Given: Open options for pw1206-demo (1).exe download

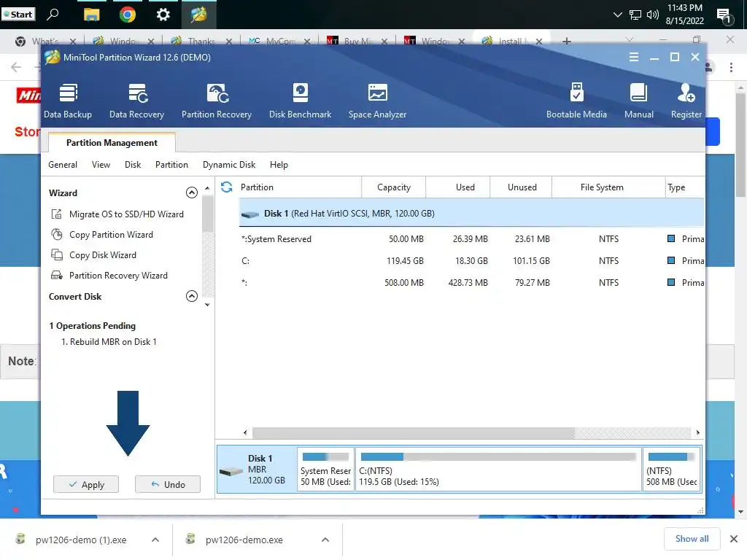Looking at the screenshot, I should pyautogui.click(x=155, y=540).
